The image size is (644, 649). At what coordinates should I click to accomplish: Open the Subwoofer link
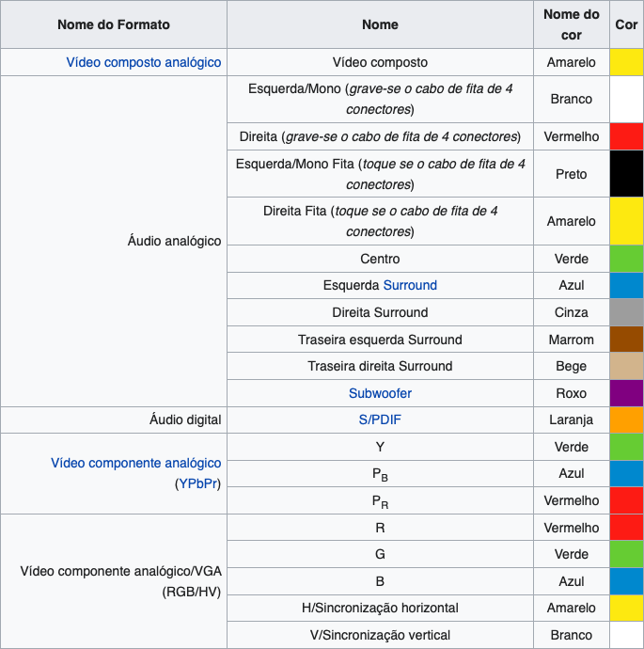pos(380,393)
